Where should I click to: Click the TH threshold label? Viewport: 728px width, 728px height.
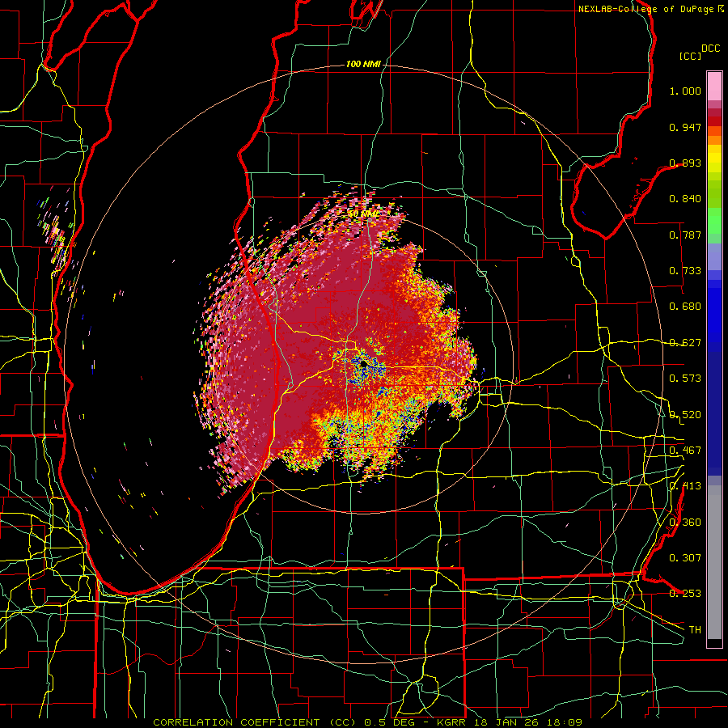click(x=695, y=630)
